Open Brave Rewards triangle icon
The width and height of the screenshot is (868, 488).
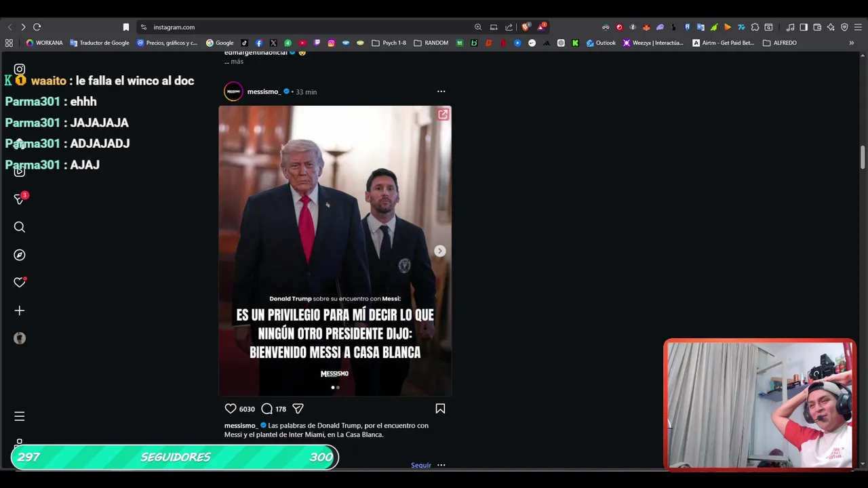tap(541, 27)
